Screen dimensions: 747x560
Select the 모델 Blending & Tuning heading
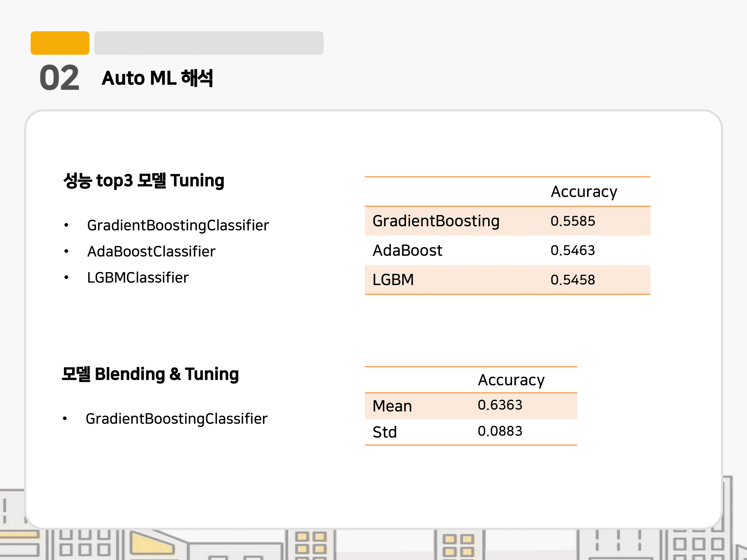point(150,374)
